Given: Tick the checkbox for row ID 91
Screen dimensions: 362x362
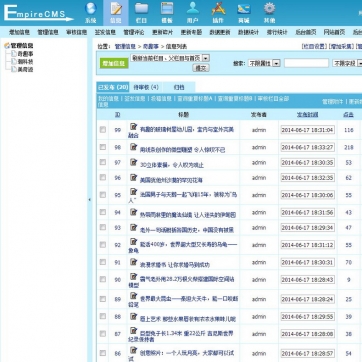Looking at the screenshot, I should point(103,262).
